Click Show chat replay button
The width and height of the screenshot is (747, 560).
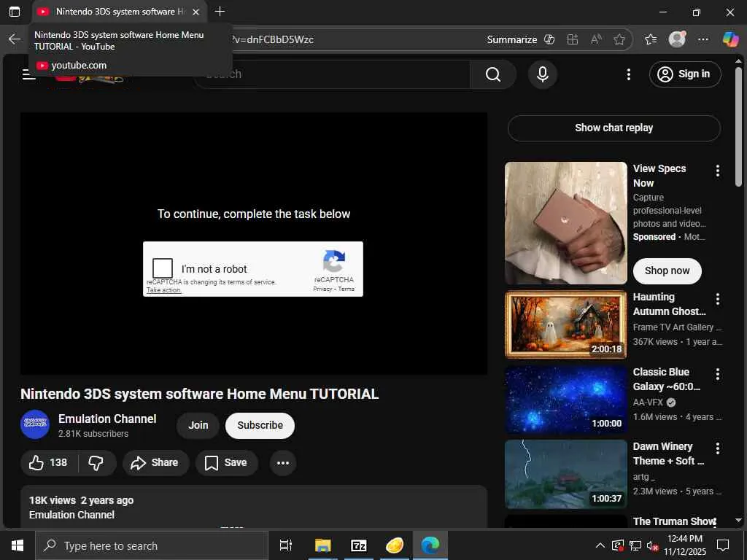click(614, 128)
